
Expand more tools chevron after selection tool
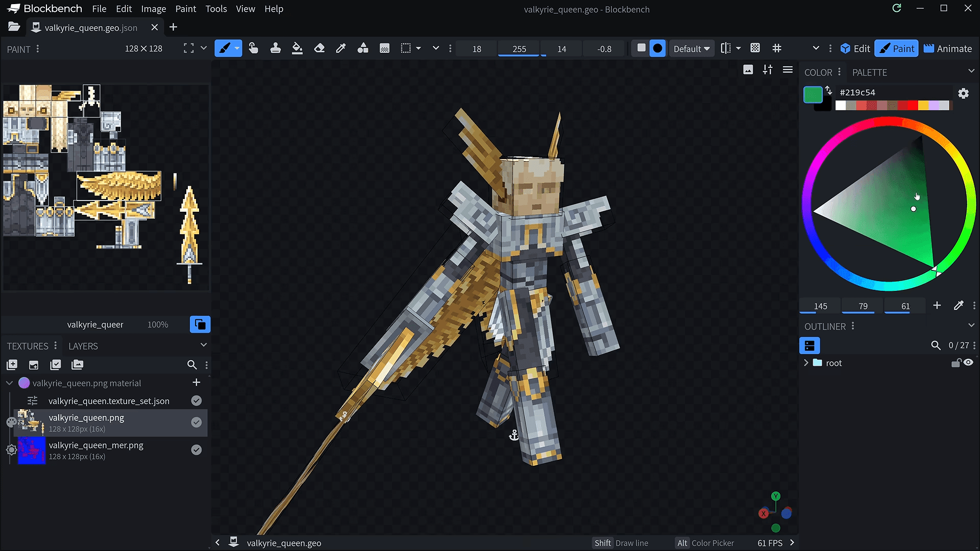click(x=436, y=48)
